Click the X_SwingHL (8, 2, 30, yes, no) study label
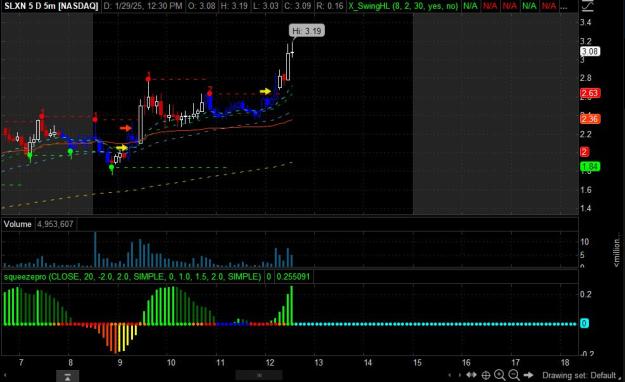 click(403, 6)
